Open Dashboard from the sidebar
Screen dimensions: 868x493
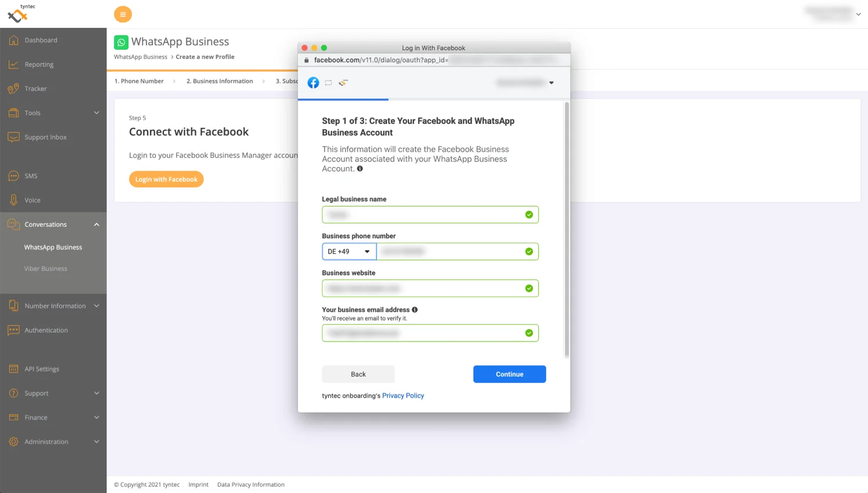click(41, 41)
